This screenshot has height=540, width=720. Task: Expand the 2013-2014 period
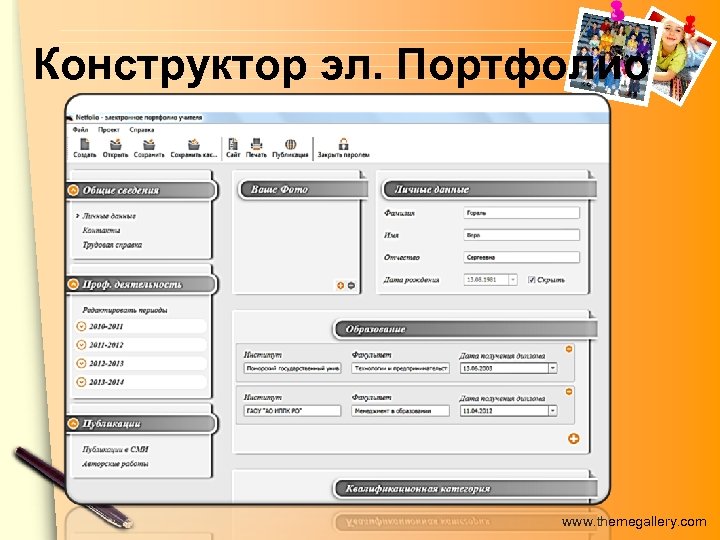click(81, 382)
